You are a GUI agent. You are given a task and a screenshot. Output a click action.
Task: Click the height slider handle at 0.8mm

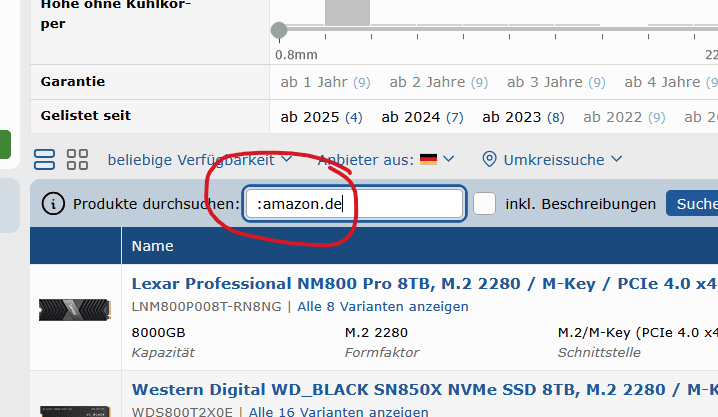279,30
